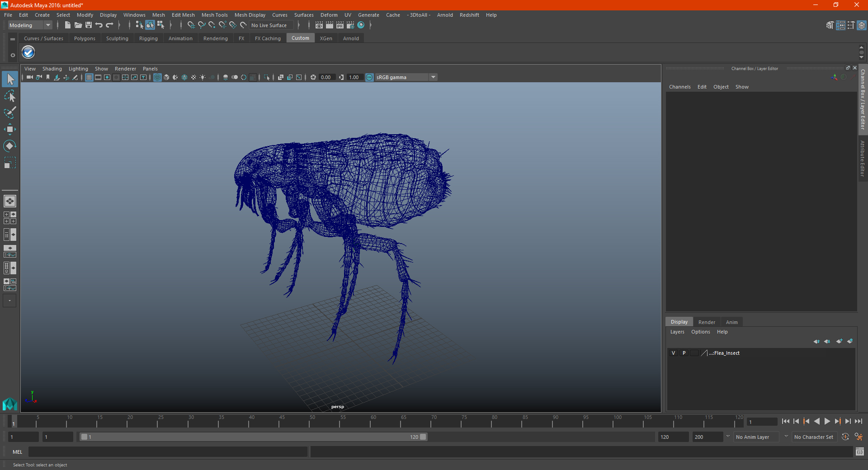Toggle Flea_Insect layer visibility V box
The width and height of the screenshot is (868, 470).
coord(673,353)
